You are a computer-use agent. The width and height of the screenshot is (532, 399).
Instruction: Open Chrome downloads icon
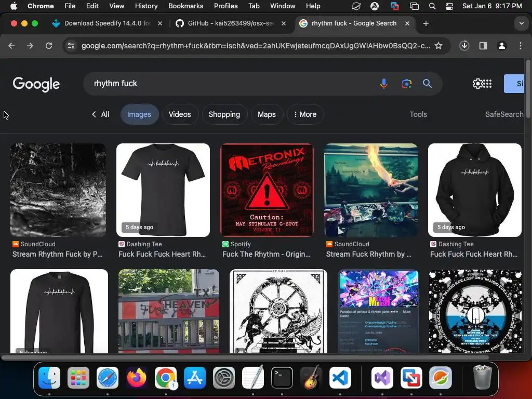tap(464, 46)
